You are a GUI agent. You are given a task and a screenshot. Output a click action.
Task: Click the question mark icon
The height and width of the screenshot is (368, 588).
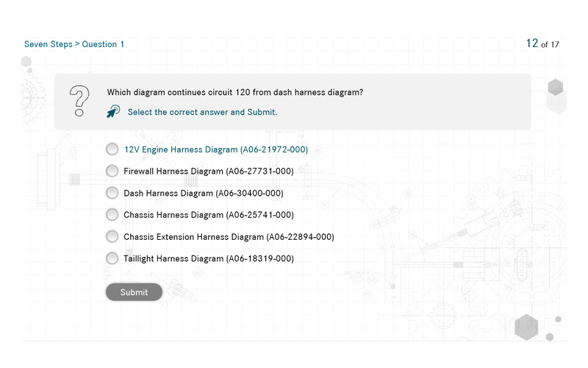79,101
